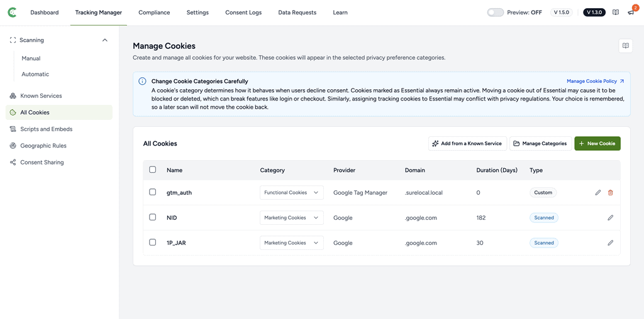Select Automatic under Scanning
Screen dimensions: 644x319
(35, 74)
